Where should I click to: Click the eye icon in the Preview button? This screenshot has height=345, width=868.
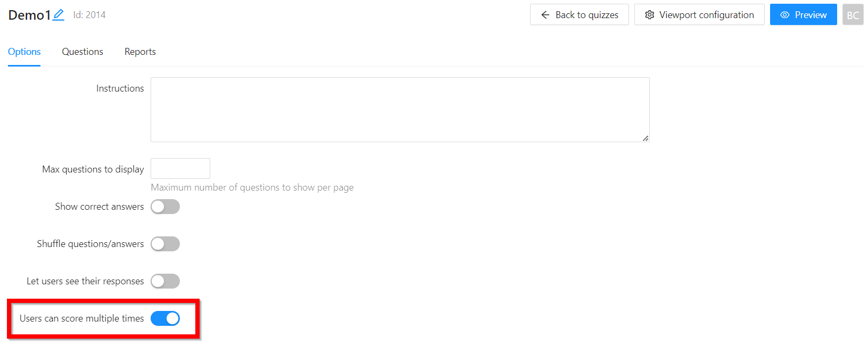[784, 15]
